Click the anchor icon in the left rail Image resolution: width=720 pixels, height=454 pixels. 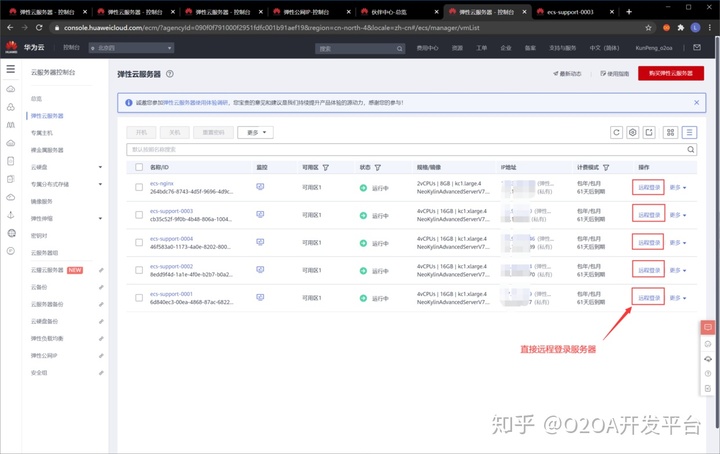coord(11,215)
